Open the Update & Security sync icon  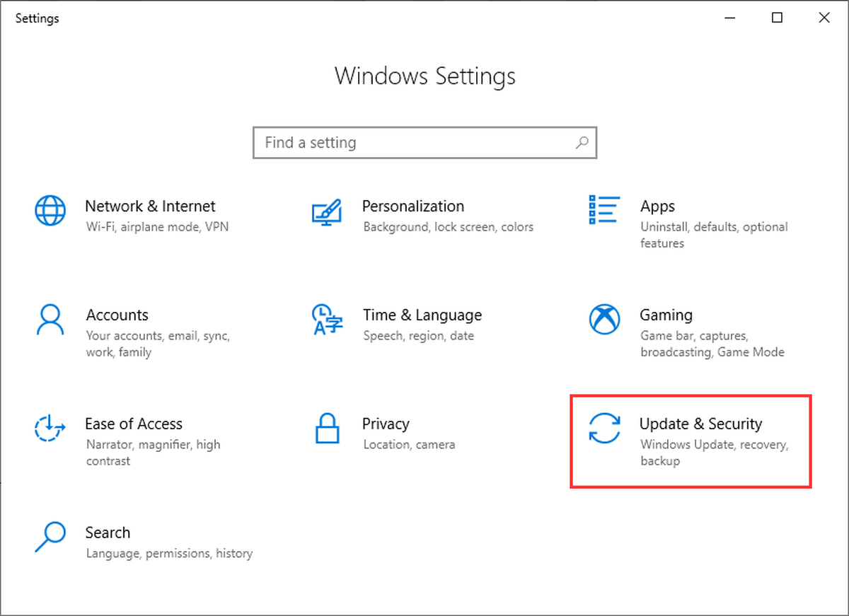point(604,429)
